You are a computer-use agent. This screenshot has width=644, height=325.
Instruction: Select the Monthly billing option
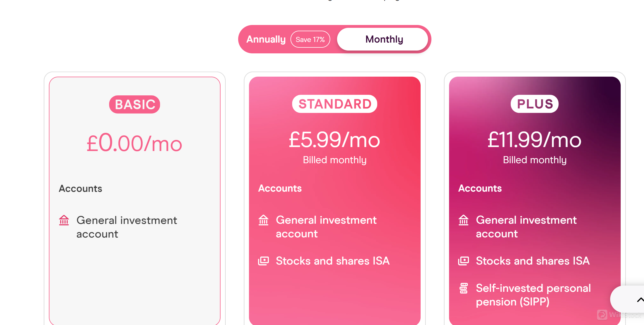[384, 39]
